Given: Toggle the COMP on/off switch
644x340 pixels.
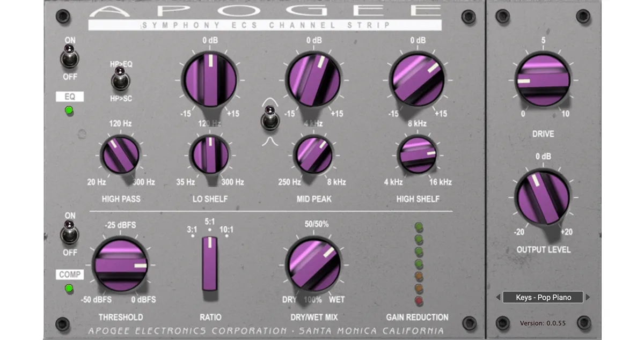Looking at the screenshot, I should [70, 232].
